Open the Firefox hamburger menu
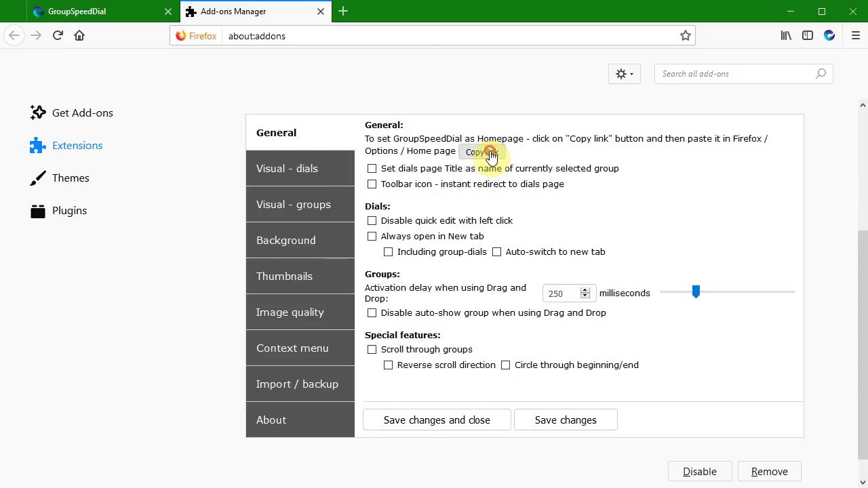 856,36
